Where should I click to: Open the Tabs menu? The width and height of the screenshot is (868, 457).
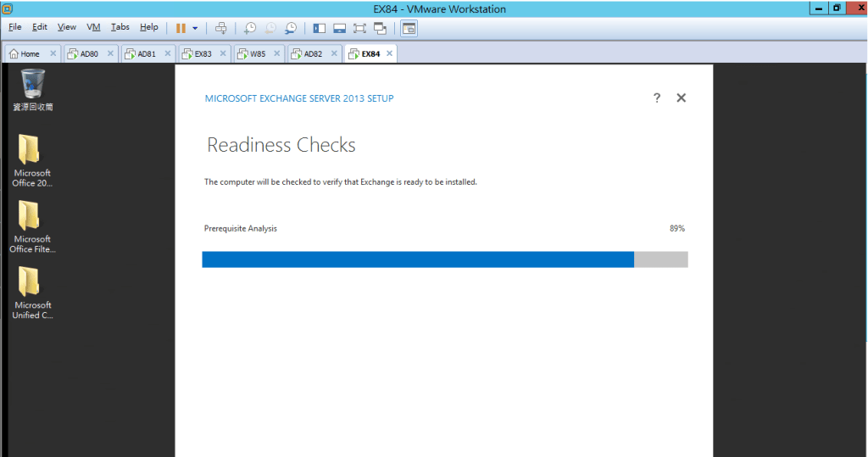pos(120,27)
